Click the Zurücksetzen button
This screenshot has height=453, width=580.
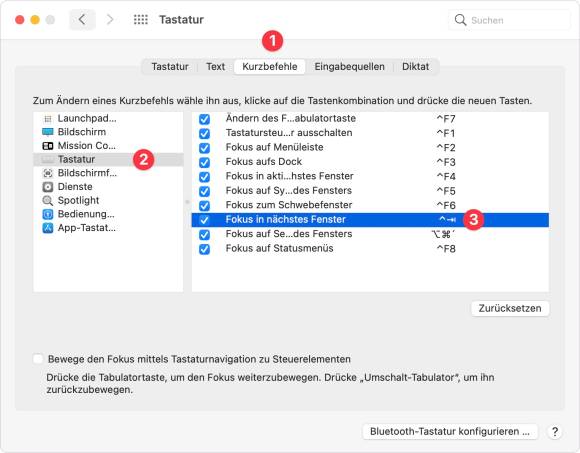coord(510,308)
